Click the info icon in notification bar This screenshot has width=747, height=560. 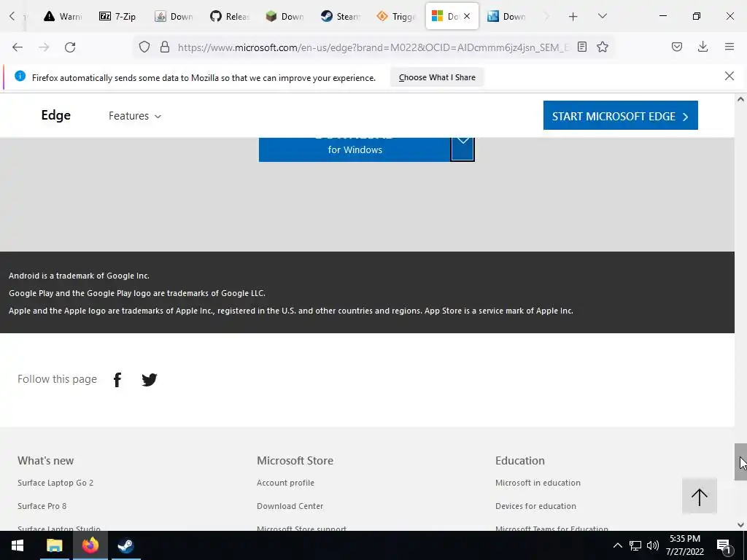[x=20, y=76]
